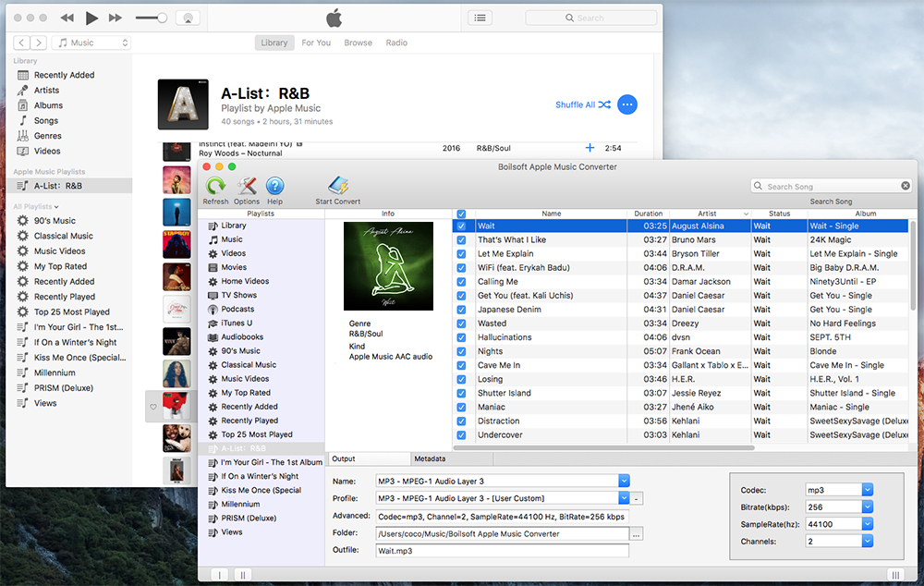924x586 pixels.
Task: Click the blue more options ellipsis button
Action: pos(627,105)
